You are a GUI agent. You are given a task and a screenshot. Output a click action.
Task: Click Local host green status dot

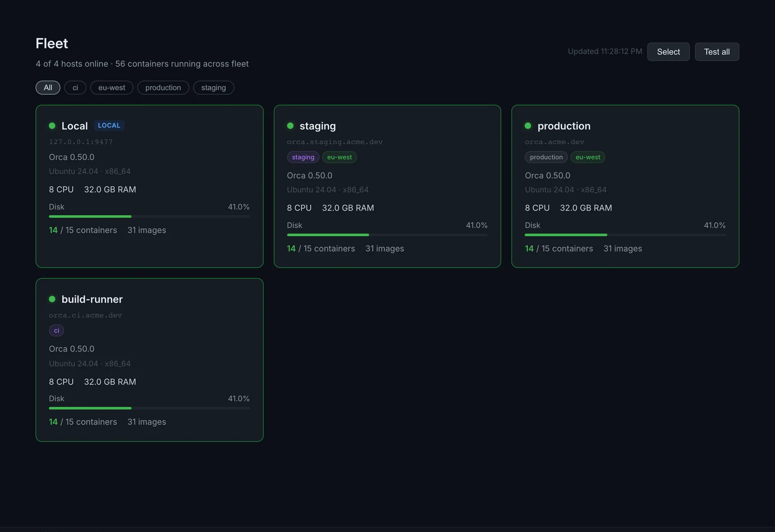52,126
